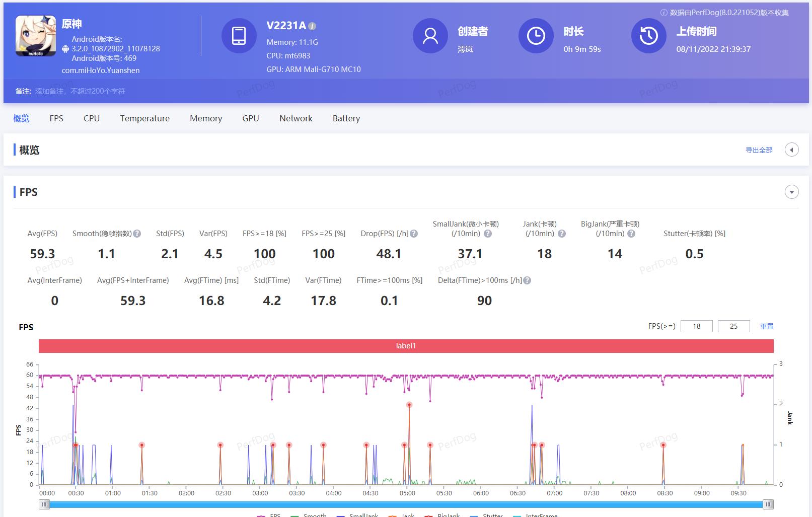Click the 重置 reset link

[767, 326]
